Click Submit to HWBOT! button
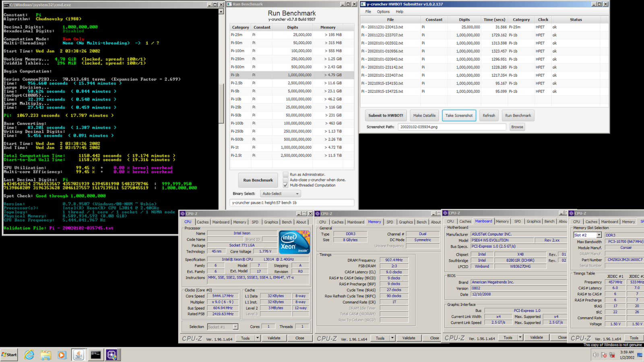The height and width of the screenshot is (362, 644). [x=386, y=115]
